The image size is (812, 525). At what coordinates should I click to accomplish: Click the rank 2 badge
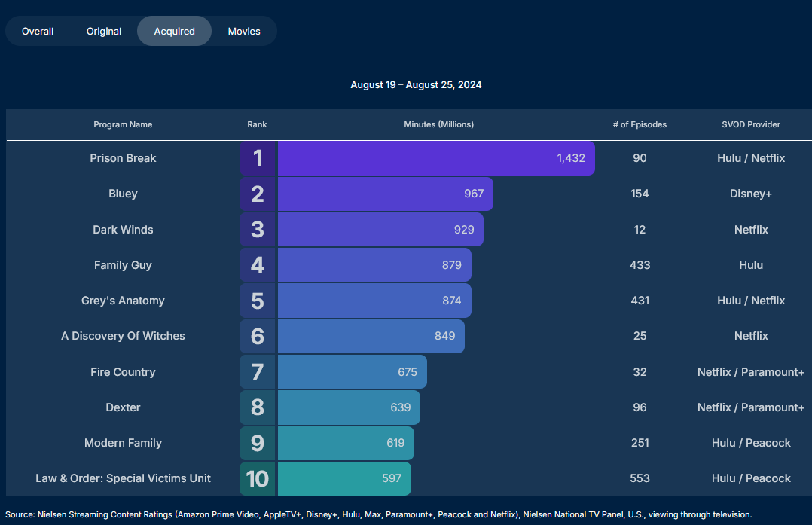258,194
